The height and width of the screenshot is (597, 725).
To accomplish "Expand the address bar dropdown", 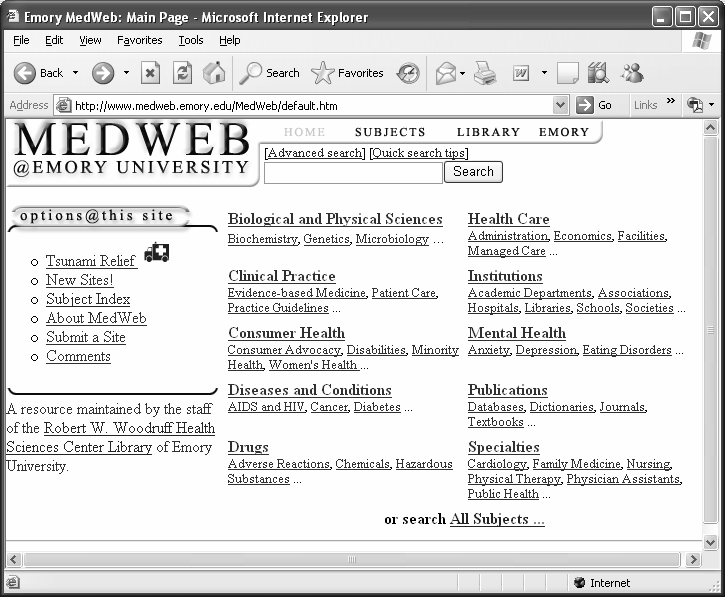I will pos(560,105).
